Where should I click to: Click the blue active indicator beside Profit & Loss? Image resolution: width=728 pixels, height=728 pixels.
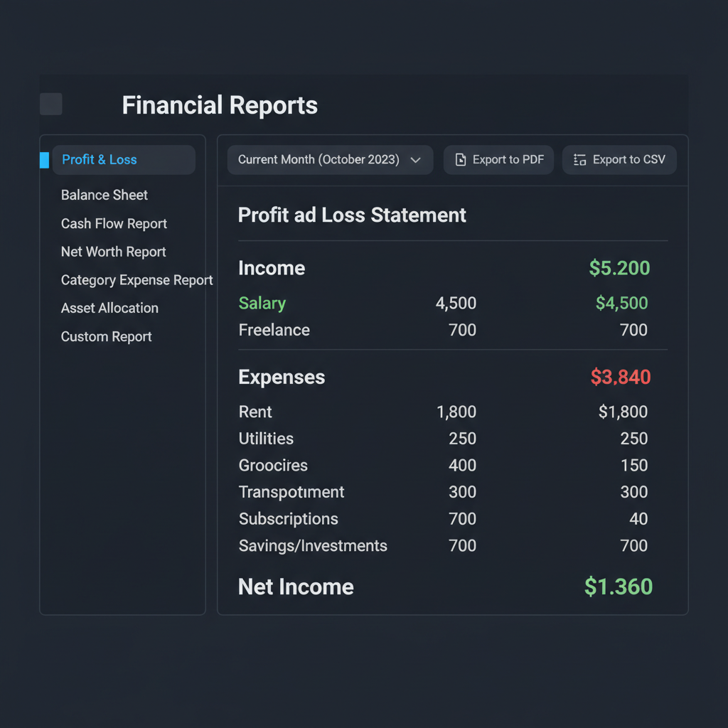pyautogui.click(x=45, y=160)
